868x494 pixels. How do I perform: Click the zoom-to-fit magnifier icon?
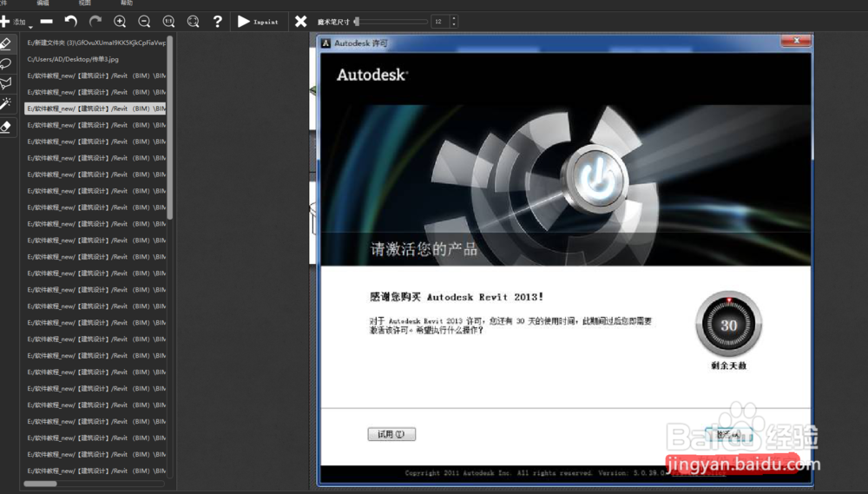[193, 22]
